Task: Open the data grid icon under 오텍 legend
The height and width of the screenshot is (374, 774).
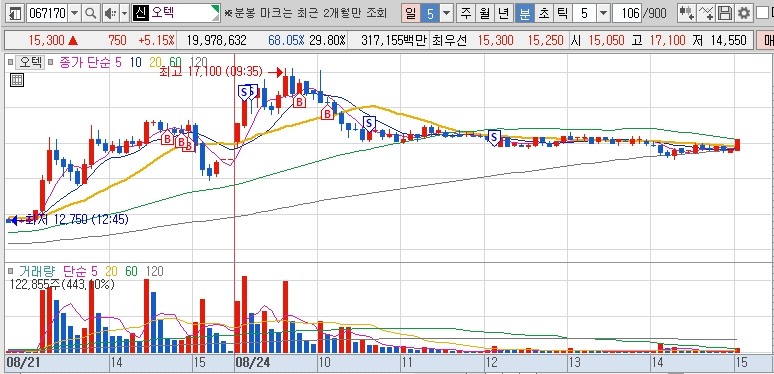Action: 17,80
